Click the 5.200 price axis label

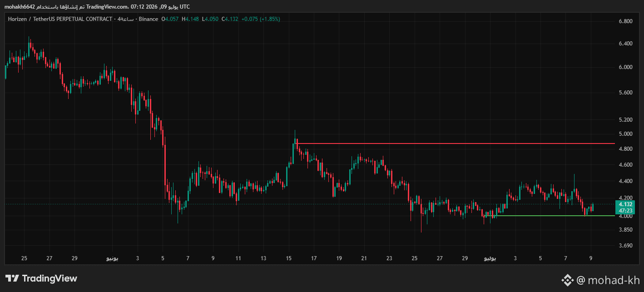point(625,120)
